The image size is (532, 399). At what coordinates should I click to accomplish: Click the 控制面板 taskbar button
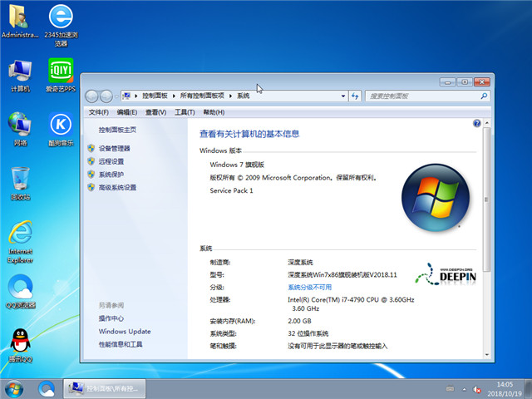tap(105, 389)
